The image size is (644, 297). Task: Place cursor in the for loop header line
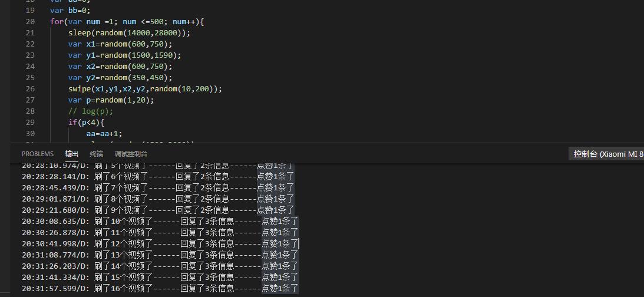coord(127,21)
